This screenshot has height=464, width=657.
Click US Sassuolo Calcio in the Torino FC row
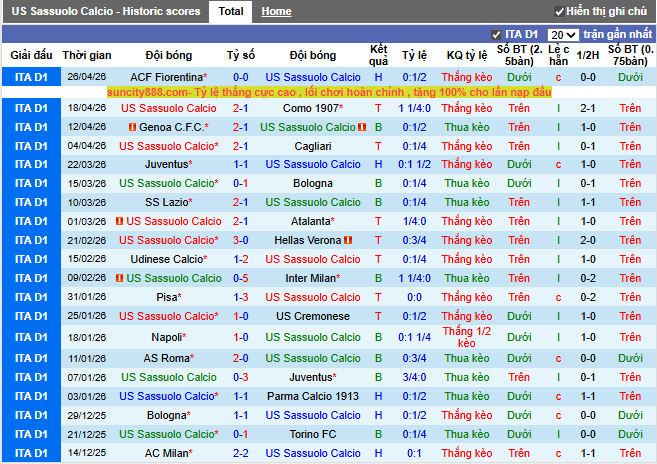coord(166,434)
